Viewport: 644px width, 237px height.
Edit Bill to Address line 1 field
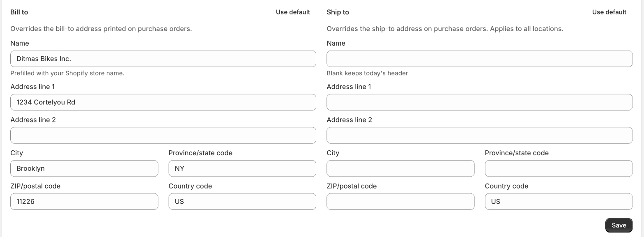[163, 102]
